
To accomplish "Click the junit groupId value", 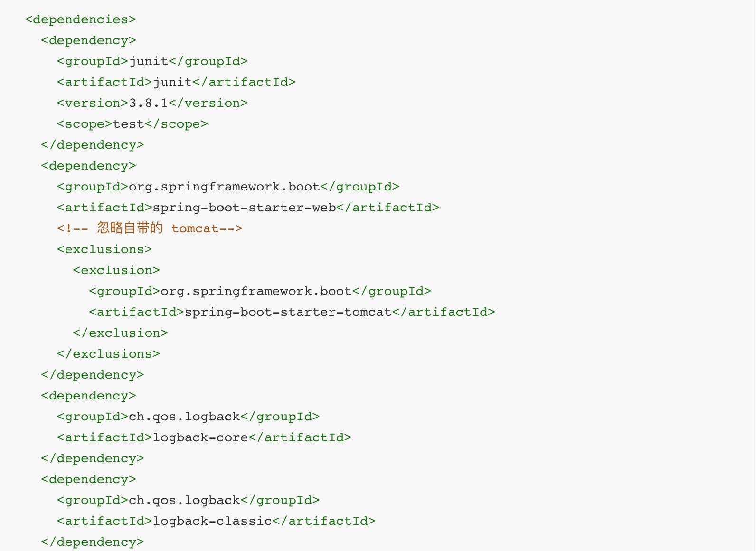I will [149, 61].
